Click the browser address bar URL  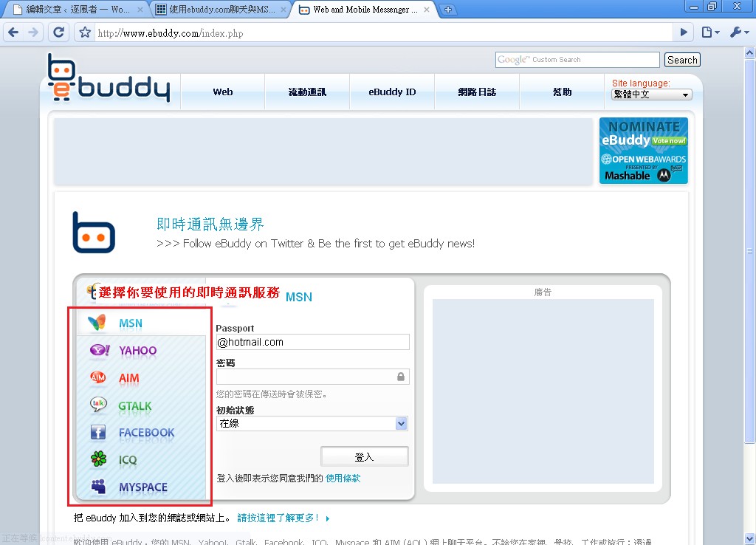171,32
